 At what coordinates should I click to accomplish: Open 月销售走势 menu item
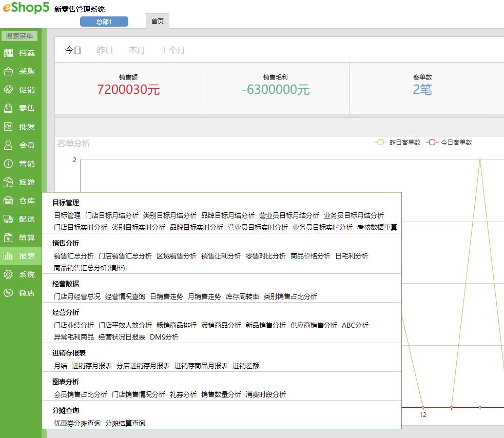(x=204, y=296)
